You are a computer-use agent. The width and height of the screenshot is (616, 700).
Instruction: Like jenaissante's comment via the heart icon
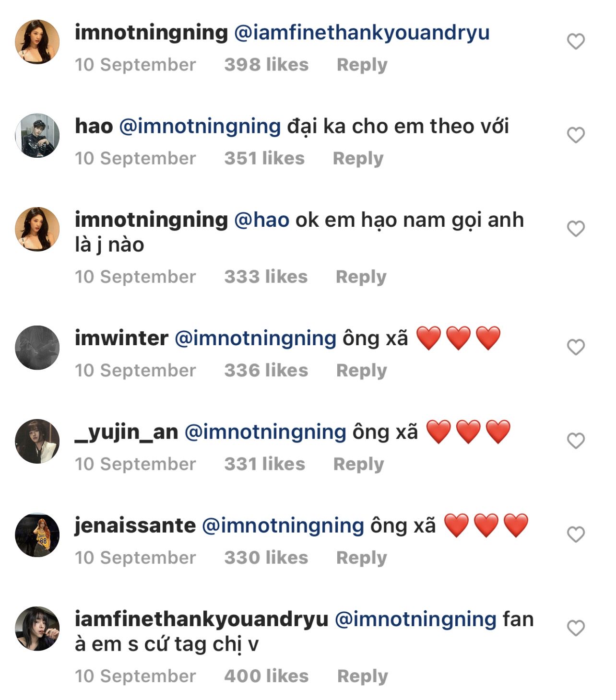point(576,534)
